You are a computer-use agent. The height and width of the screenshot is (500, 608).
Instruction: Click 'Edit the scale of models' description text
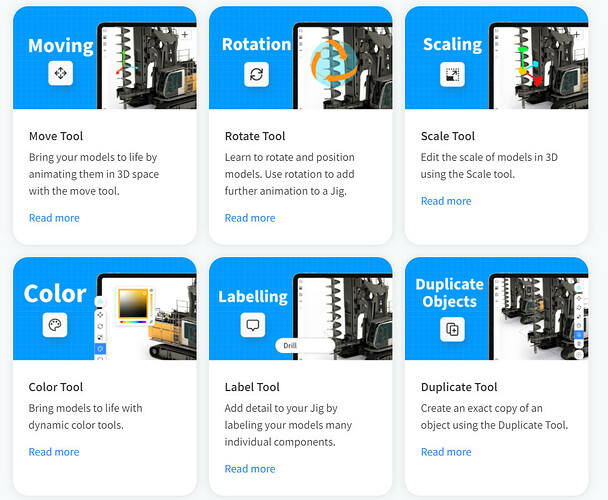coord(489,166)
